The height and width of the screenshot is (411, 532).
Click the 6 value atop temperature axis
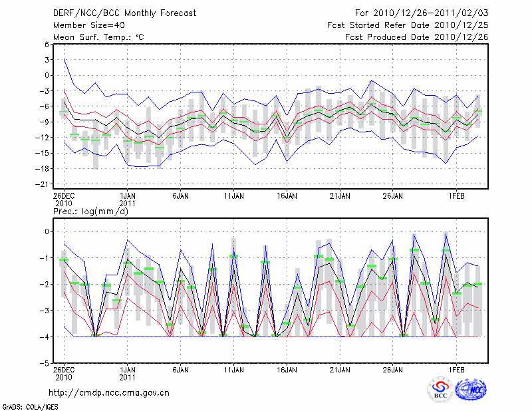pos(47,44)
